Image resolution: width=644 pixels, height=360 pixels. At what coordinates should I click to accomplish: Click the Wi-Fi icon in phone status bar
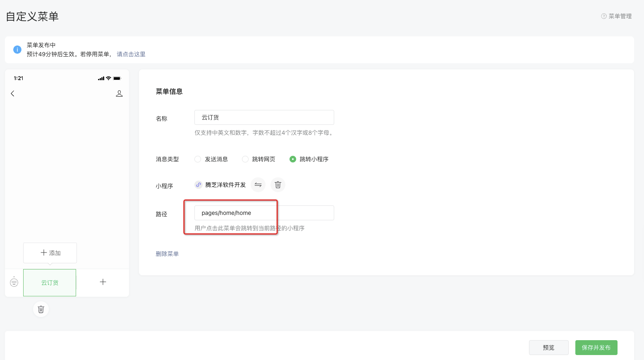108,78
